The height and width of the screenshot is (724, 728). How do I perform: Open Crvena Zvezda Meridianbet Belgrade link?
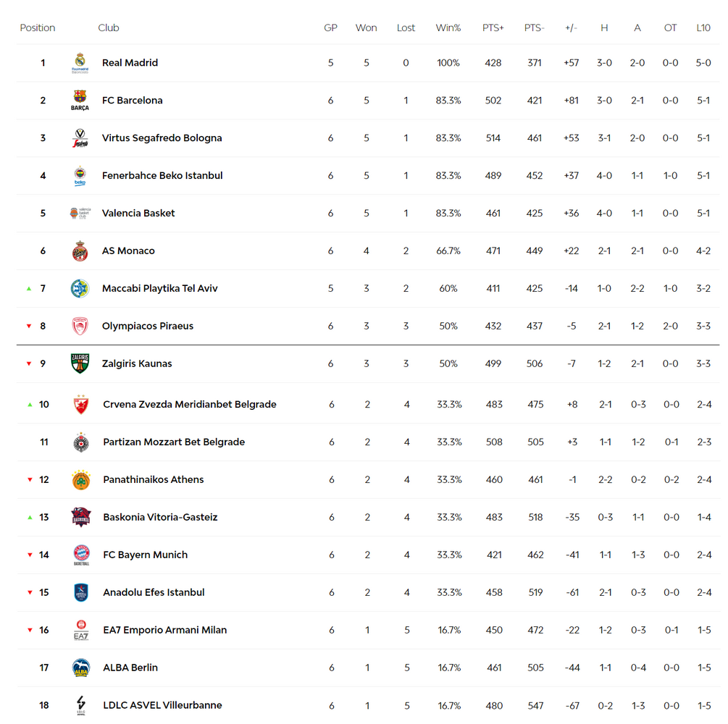[x=190, y=404]
